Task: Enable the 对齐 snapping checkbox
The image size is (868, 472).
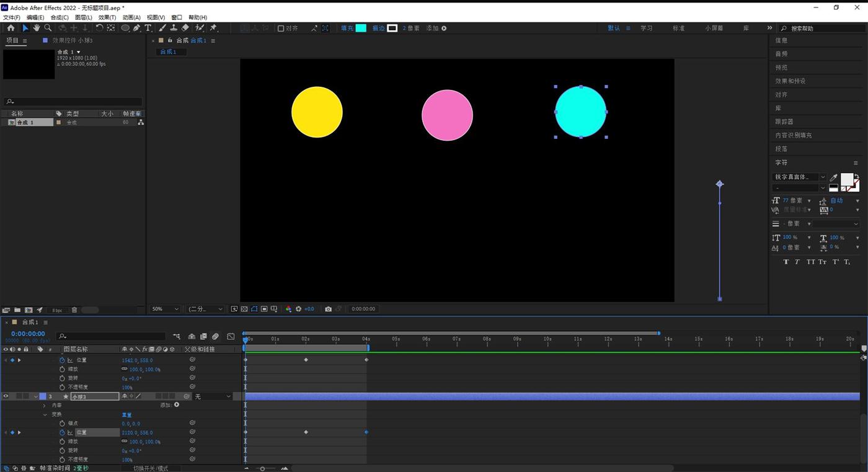Action: point(281,29)
